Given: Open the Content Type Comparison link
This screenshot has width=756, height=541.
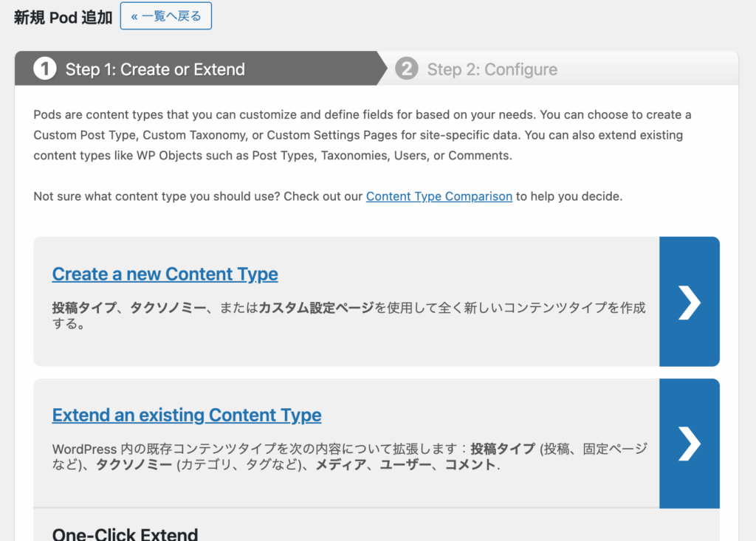Looking at the screenshot, I should coord(439,196).
